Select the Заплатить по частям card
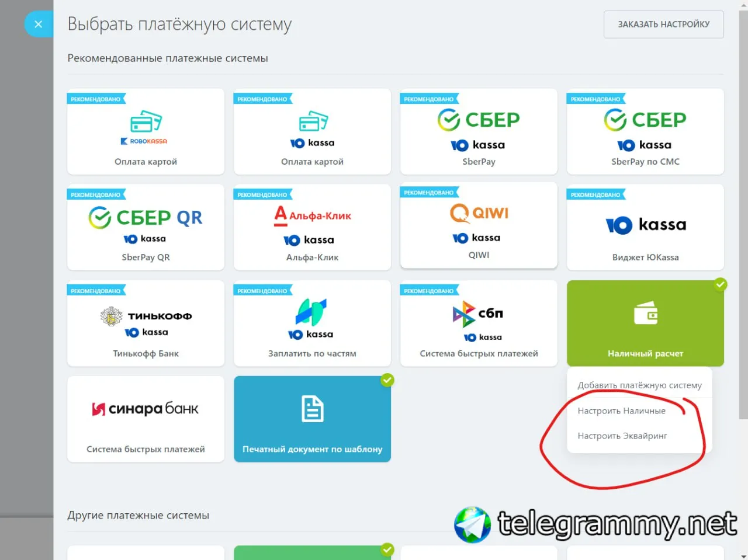Screen dimensions: 748x560 click(312, 324)
